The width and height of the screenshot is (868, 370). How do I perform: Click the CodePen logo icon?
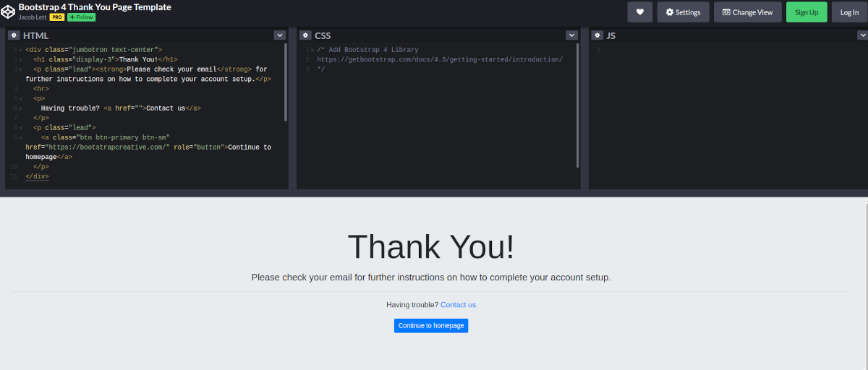pyautogui.click(x=9, y=12)
